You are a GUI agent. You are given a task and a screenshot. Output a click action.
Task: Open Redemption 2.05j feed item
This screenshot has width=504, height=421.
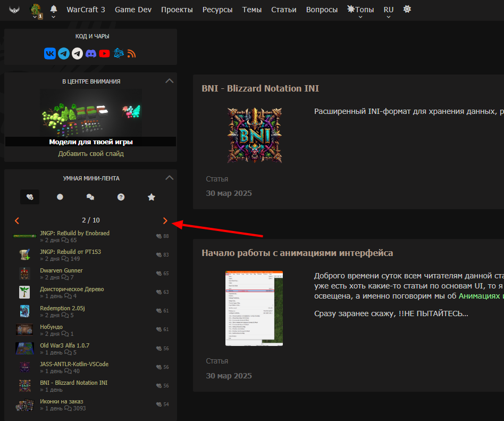(x=62, y=308)
